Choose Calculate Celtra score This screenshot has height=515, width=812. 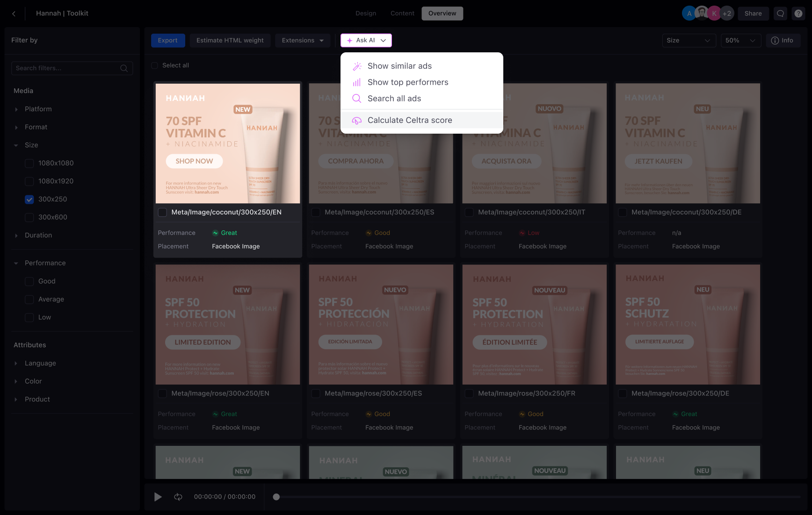[x=422, y=121]
